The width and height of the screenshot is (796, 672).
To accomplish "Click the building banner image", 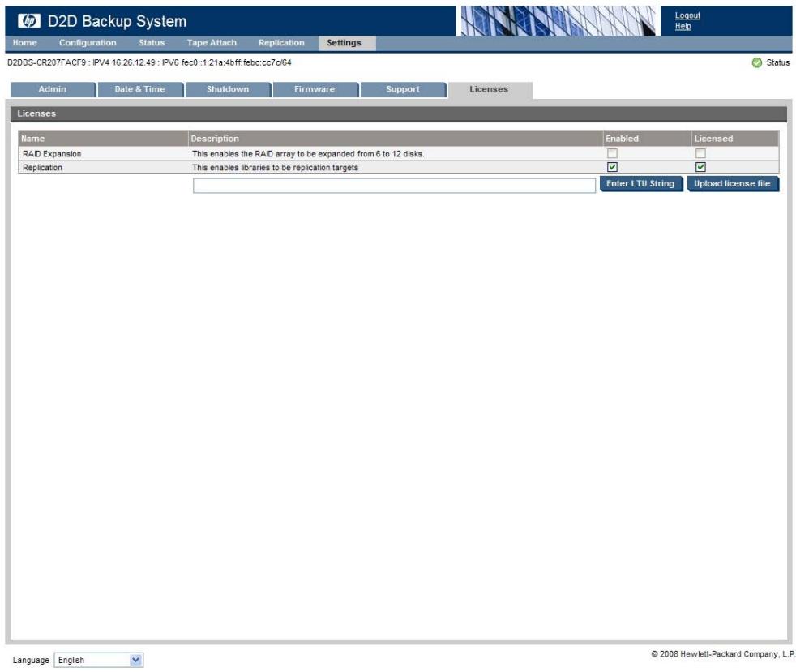I will tap(558, 21).
